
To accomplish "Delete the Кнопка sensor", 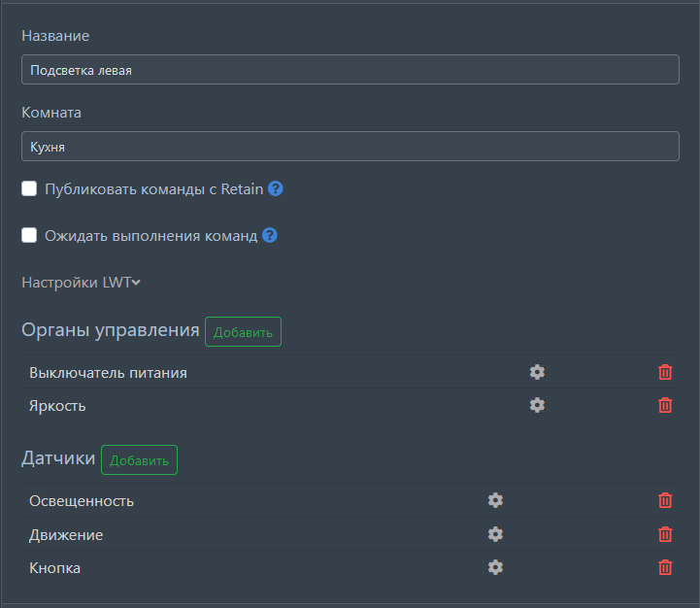I will point(665,567).
